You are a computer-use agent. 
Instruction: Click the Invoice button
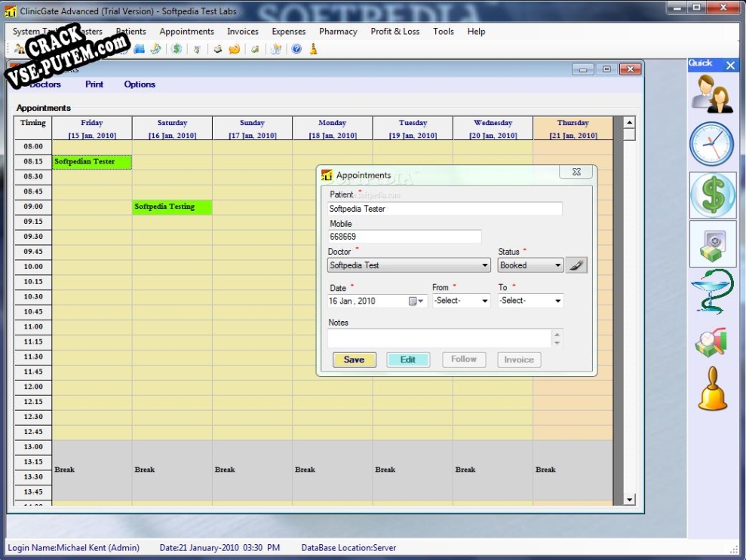tap(519, 360)
